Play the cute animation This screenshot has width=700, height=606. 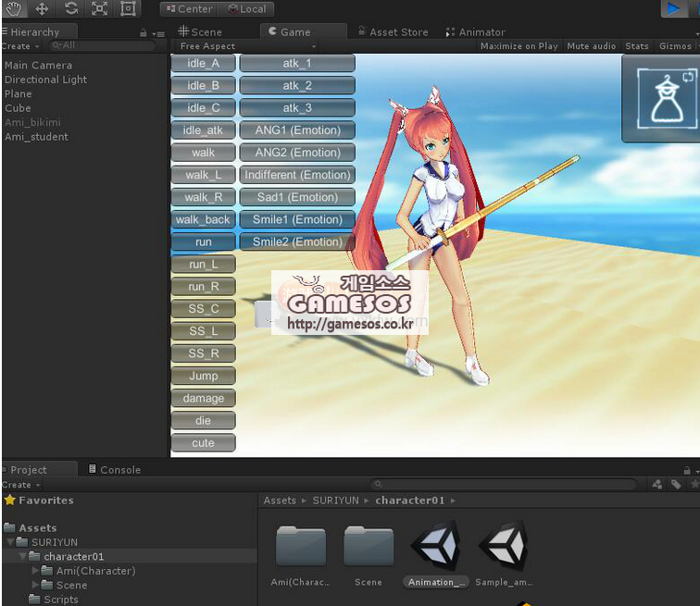coord(203,443)
